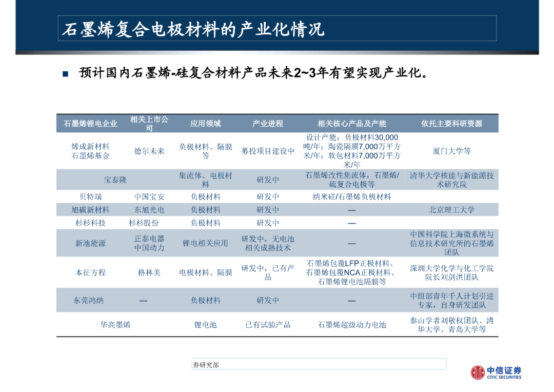Click the cell 石墨烯改性集流体，石墨烯/硫复合电极等
Image resolution: width=554 pixels, height=392 pixels.
coord(351,180)
